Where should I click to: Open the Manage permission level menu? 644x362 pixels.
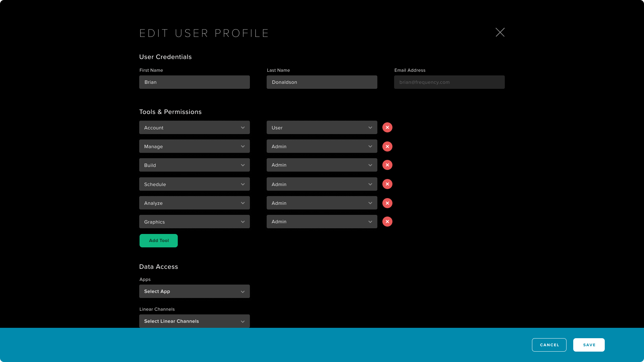coord(322,146)
